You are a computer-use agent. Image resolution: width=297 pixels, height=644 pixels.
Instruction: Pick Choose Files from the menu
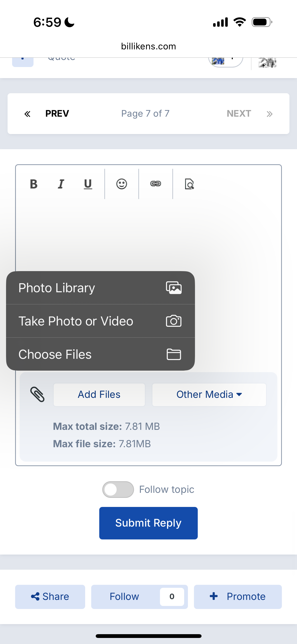[x=100, y=354]
